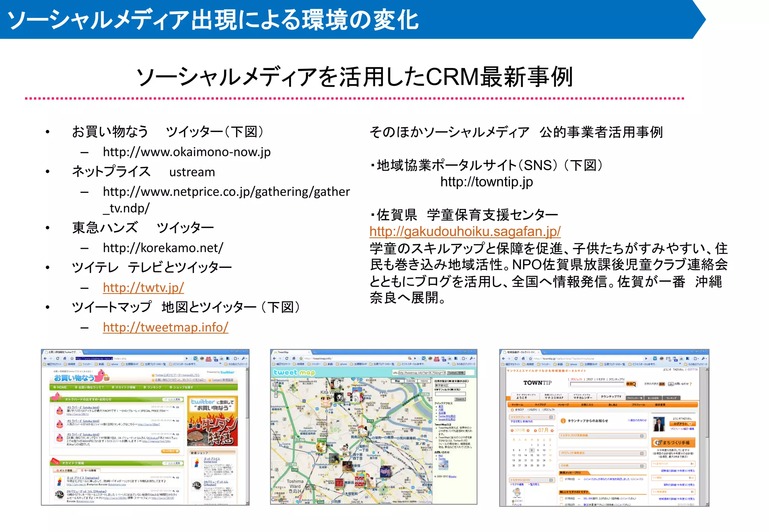Image resolution: width=769 pixels, height=532 pixels.
Task: Open マチコミMAP tab on TOWNTIP
Action: [554, 397]
